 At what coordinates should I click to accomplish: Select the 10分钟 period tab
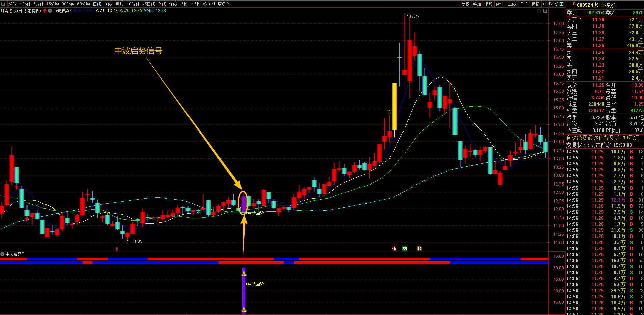pyautogui.click(x=133, y=4)
